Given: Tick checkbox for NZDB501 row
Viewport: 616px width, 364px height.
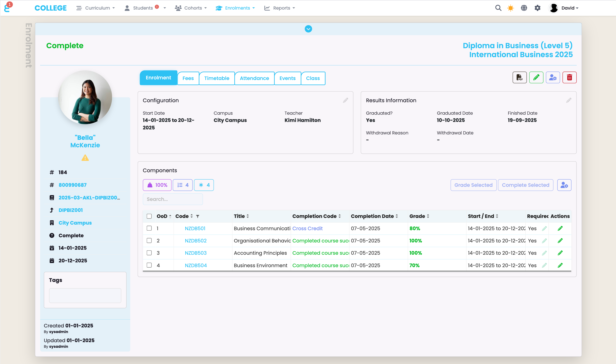Looking at the screenshot, I should tap(149, 228).
